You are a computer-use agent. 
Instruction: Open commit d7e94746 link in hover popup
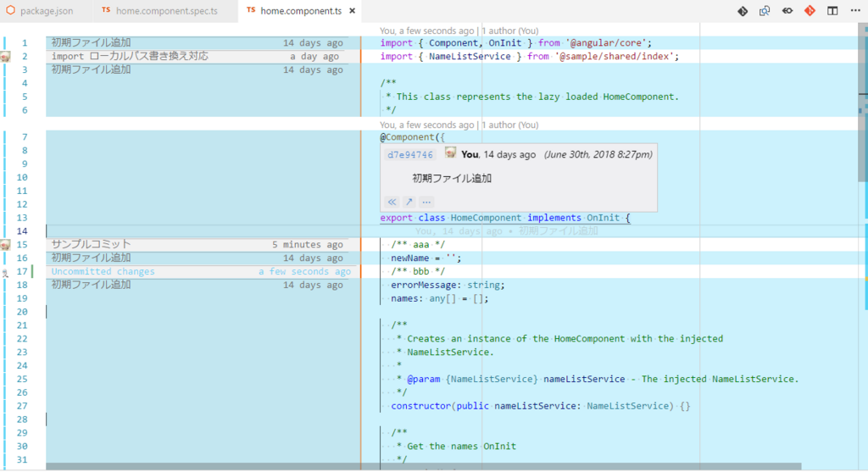click(410, 155)
